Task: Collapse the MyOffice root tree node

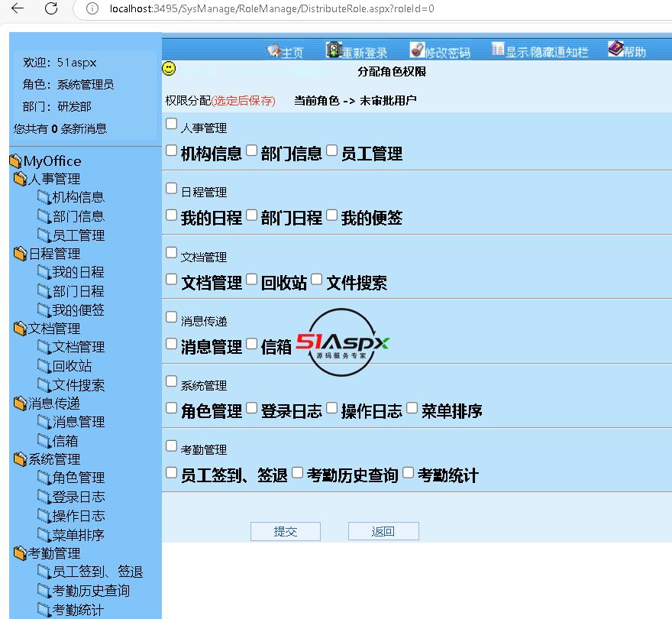Action: pyautogui.click(x=15, y=161)
